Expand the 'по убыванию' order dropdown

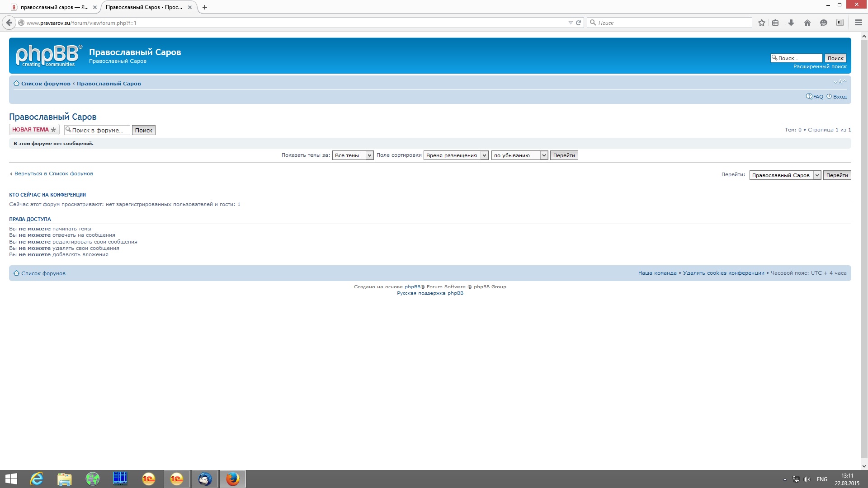519,155
